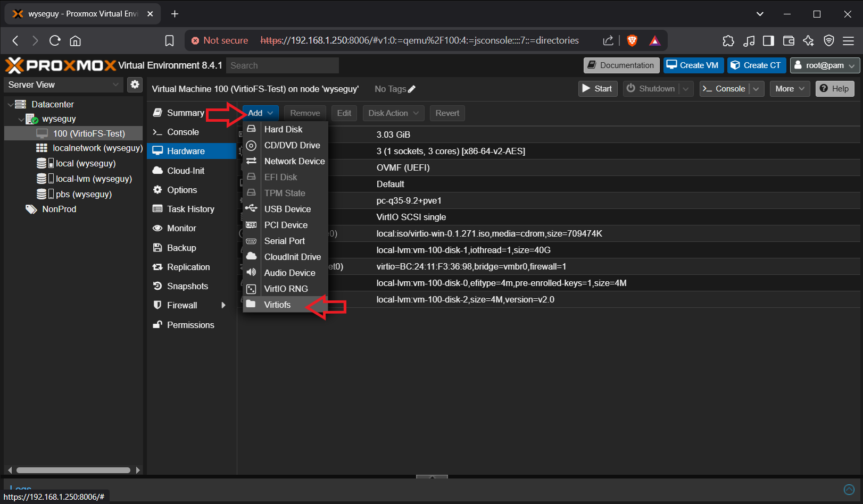Image resolution: width=863 pixels, height=504 pixels.
Task: Open the music note playlist icon
Action: [749, 40]
